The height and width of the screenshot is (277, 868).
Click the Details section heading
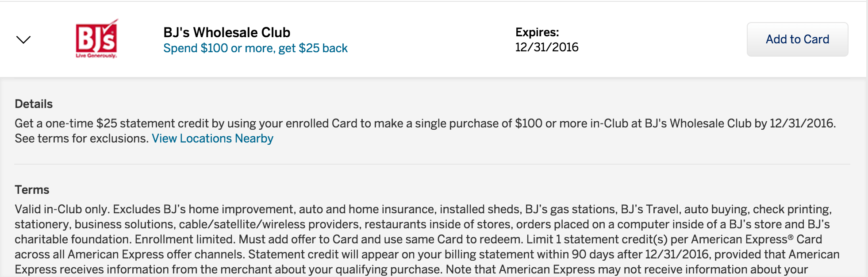pyautogui.click(x=34, y=104)
